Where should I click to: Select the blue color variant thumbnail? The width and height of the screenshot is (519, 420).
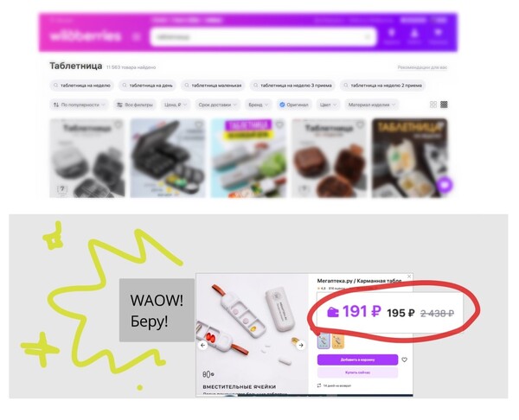click(x=324, y=341)
